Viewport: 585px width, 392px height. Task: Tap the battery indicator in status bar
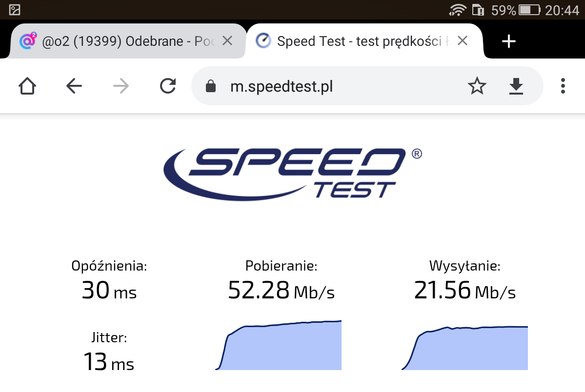tap(529, 10)
